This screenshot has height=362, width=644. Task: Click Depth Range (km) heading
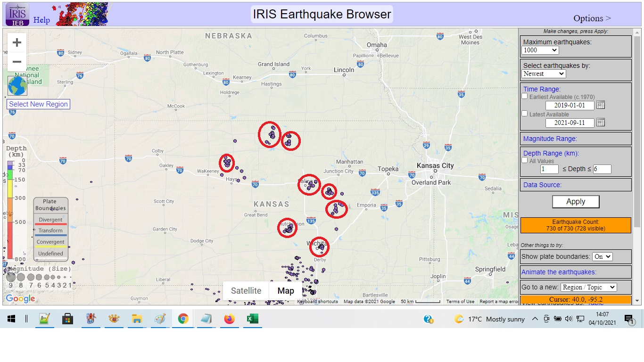(x=551, y=153)
